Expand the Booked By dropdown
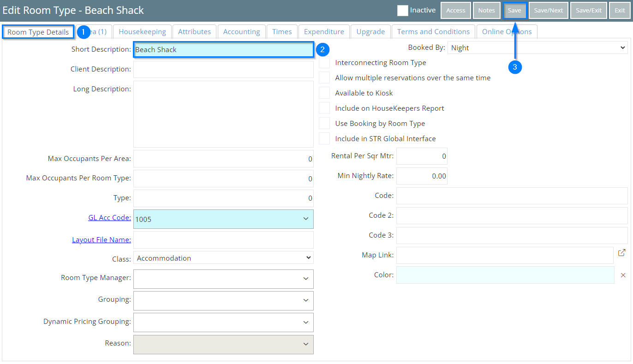 point(537,48)
